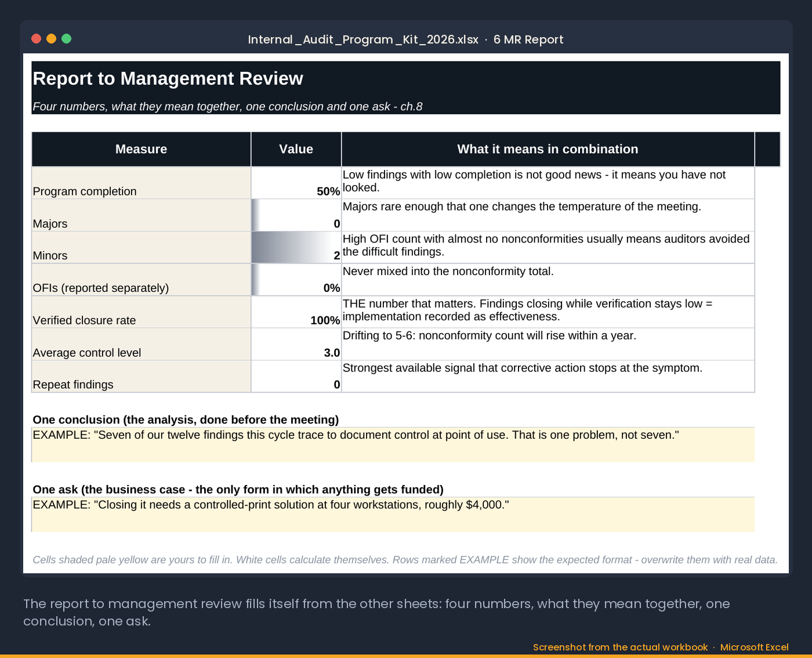Viewport: 812px width, 658px height.
Task: Select the "Strongest available signal" explanation cell
Action: click(548, 377)
